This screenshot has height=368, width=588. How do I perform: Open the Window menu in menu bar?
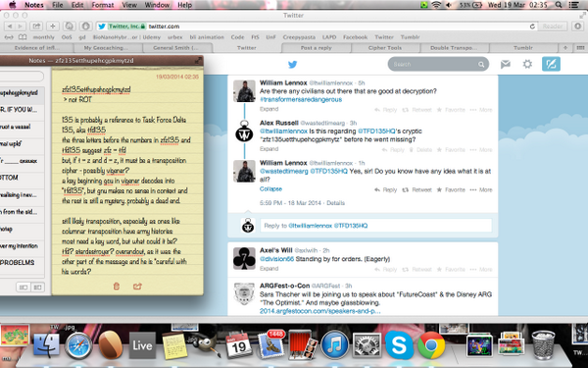click(x=157, y=5)
